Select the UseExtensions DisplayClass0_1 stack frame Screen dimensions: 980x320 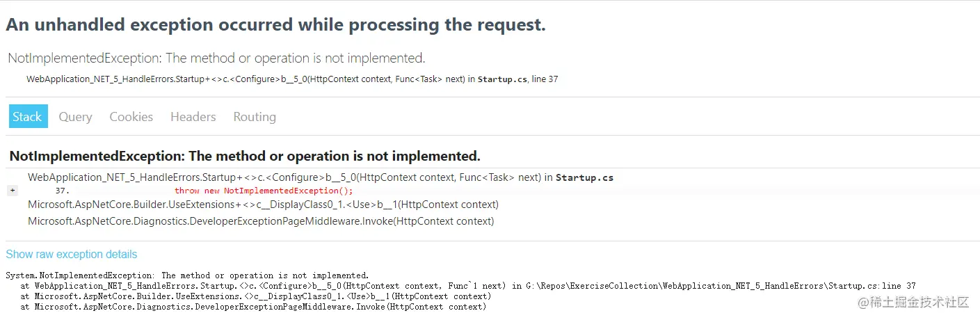[263, 205]
